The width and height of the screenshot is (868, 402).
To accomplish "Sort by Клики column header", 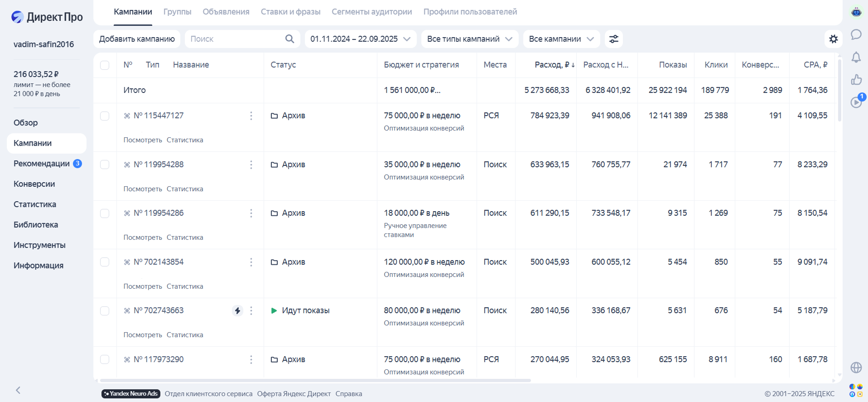I will coord(716,65).
